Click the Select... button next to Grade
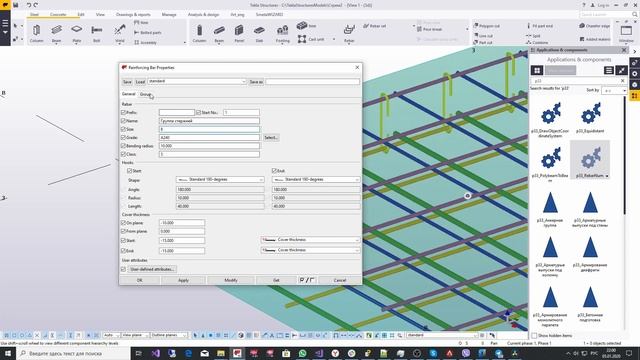The width and height of the screenshot is (640, 360). point(271,138)
